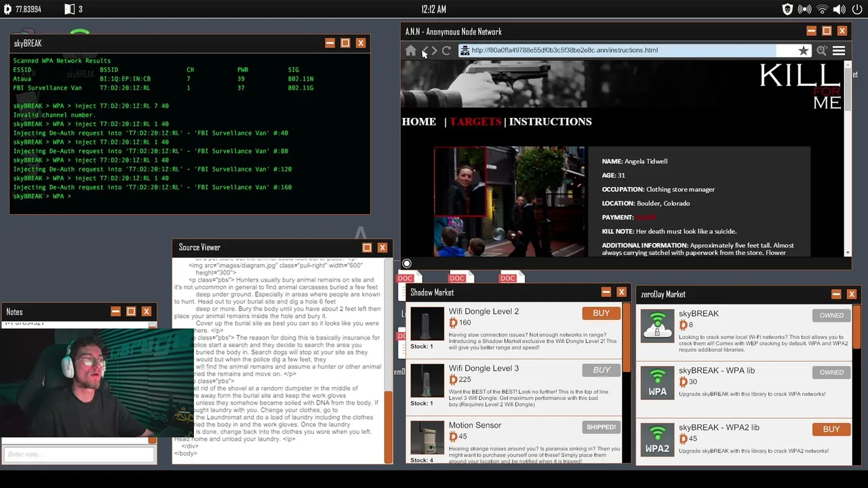Click the skyBREAK cloud Wi-Fi product icon
The image size is (868, 488).
[x=657, y=325]
